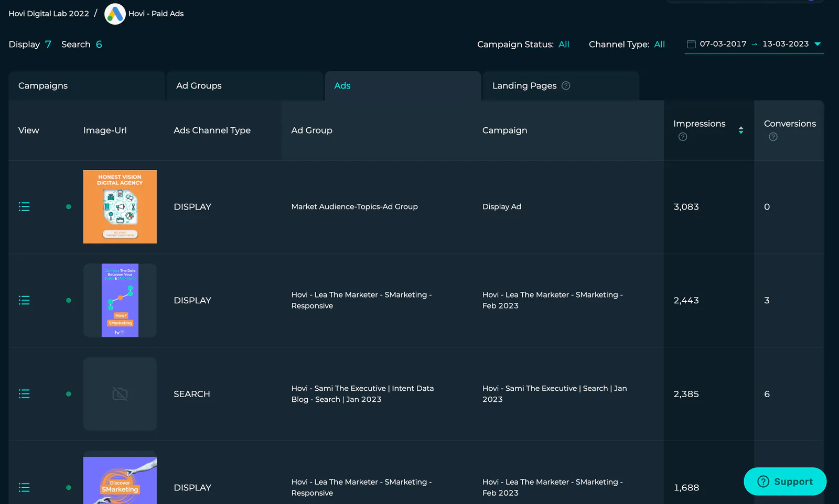Open Channel Type All dropdown
This screenshot has height=504, width=839.
click(660, 45)
